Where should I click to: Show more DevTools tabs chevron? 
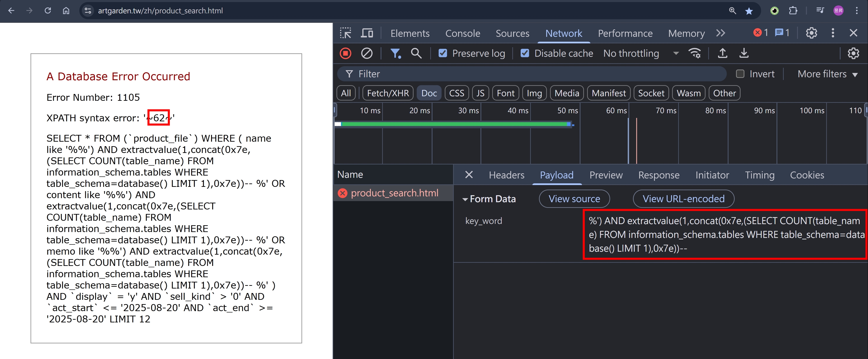pos(721,33)
